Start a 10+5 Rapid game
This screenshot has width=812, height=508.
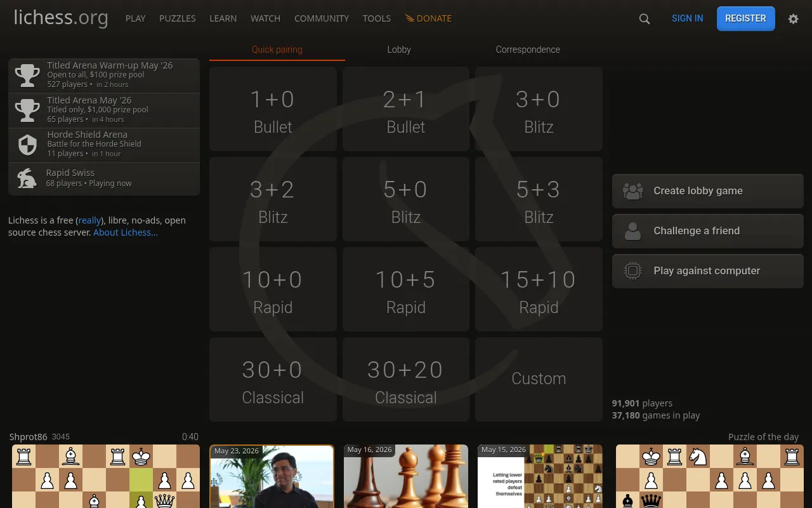[406, 290]
